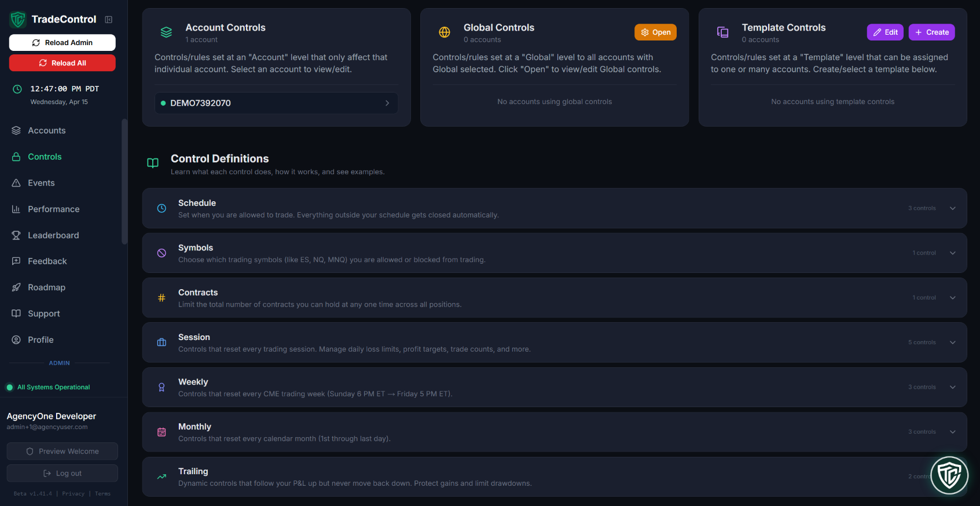The width and height of the screenshot is (980, 506).
Task: Click the Session briefcase icon
Action: pos(162,342)
